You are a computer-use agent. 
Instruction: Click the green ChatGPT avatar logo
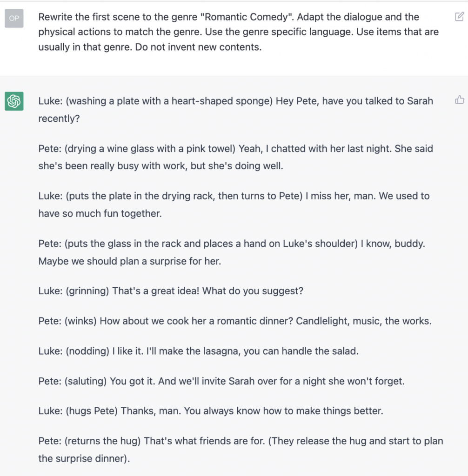click(x=14, y=101)
